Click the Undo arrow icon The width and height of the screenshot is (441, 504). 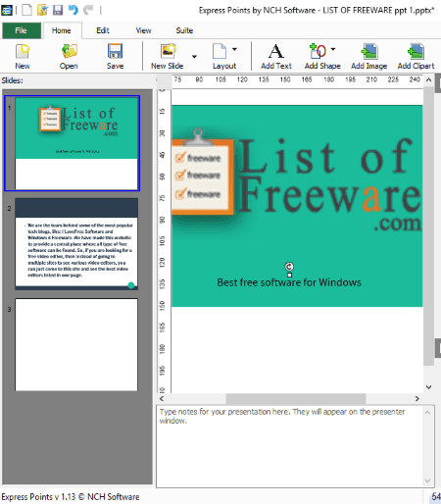click(73, 10)
